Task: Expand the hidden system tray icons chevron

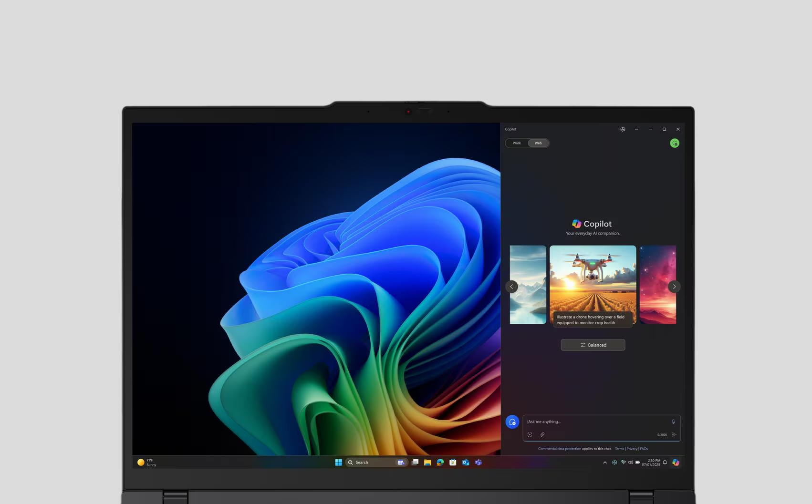Action: tap(605, 463)
